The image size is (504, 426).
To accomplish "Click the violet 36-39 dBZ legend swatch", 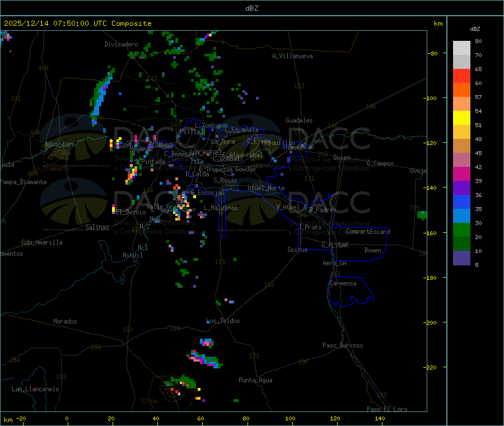I will (x=461, y=188).
